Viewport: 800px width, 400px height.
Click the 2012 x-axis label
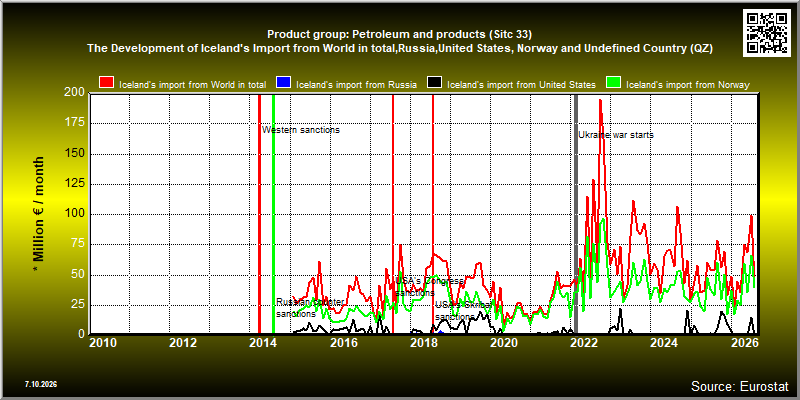point(183,343)
